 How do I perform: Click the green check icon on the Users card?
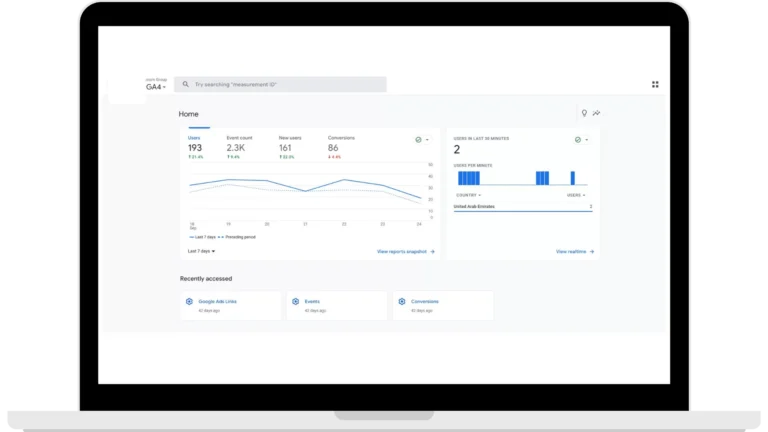pos(418,140)
